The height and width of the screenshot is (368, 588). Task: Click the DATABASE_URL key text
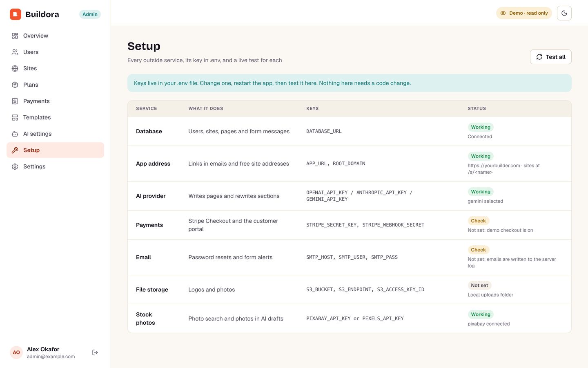click(324, 131)
